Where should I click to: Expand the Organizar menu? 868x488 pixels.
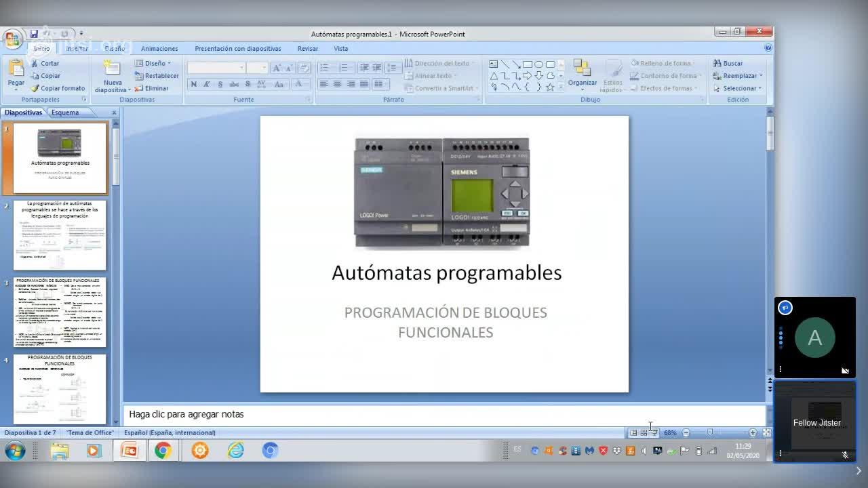tap(583, 76)
